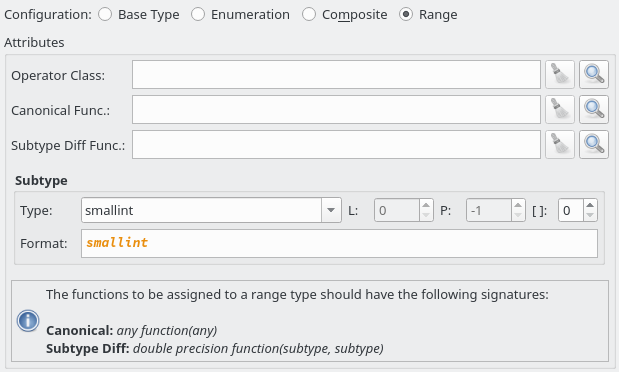Click the blue information icon
The height and width of the screenshot is (372, 619).
point(28,321)
